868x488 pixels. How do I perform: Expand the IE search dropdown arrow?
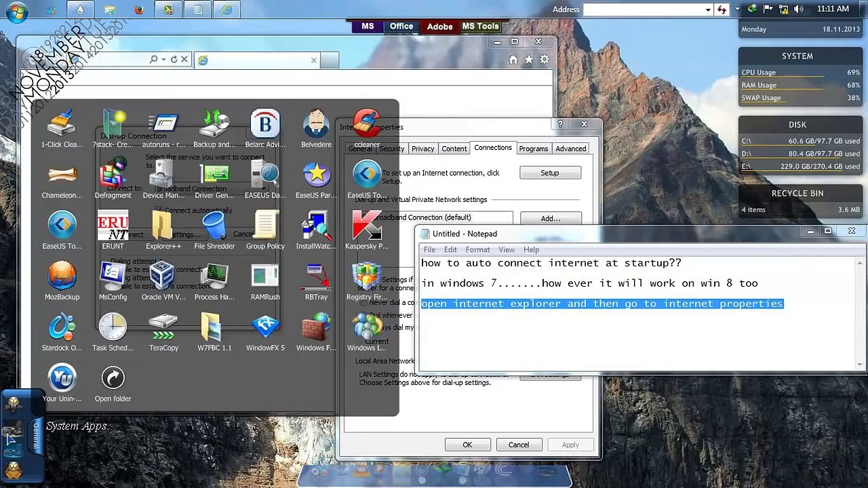pos(163,60)
